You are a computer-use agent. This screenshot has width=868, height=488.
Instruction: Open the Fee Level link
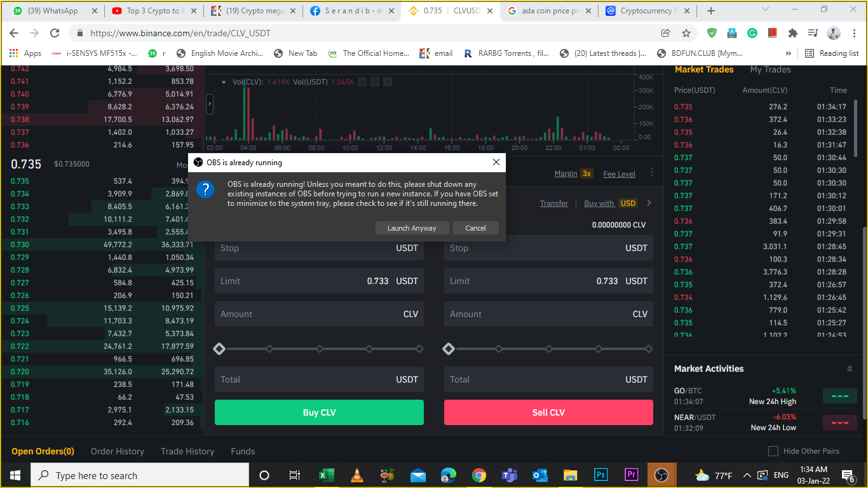pos(619,174)
